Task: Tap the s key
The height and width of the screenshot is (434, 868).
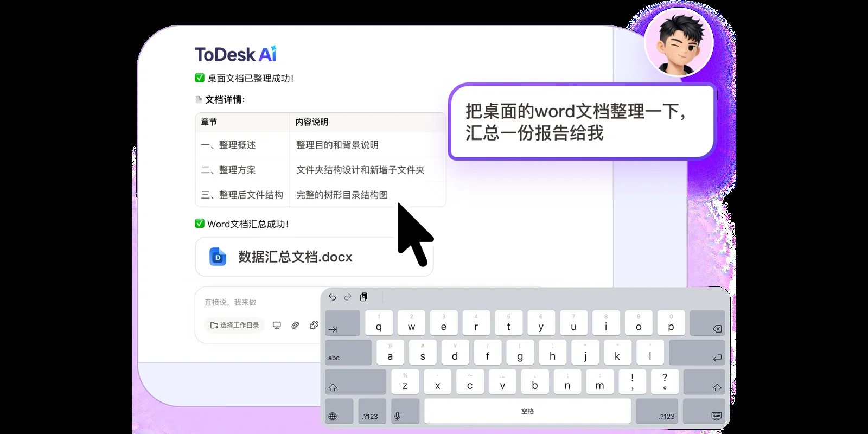Action: tap(423, 353)
